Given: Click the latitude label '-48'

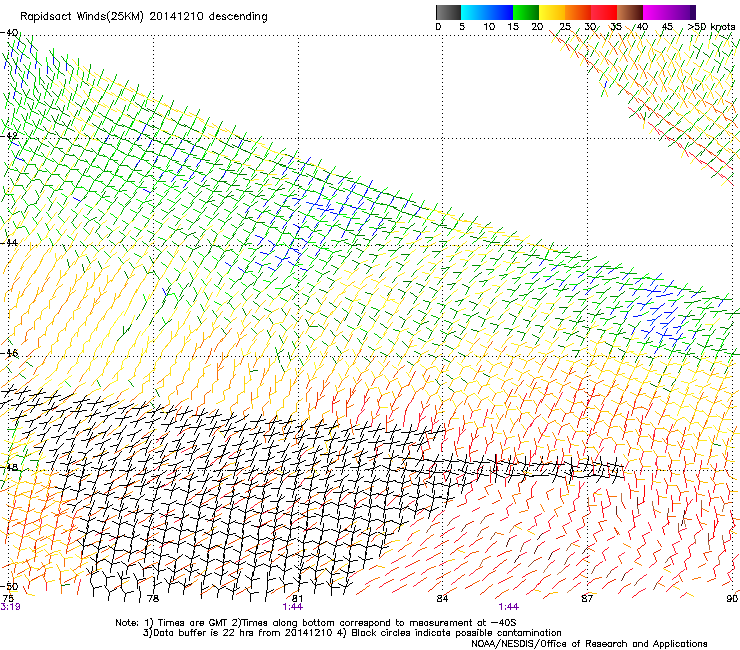Looking at the screenshot, I should [x=9, y=467].
